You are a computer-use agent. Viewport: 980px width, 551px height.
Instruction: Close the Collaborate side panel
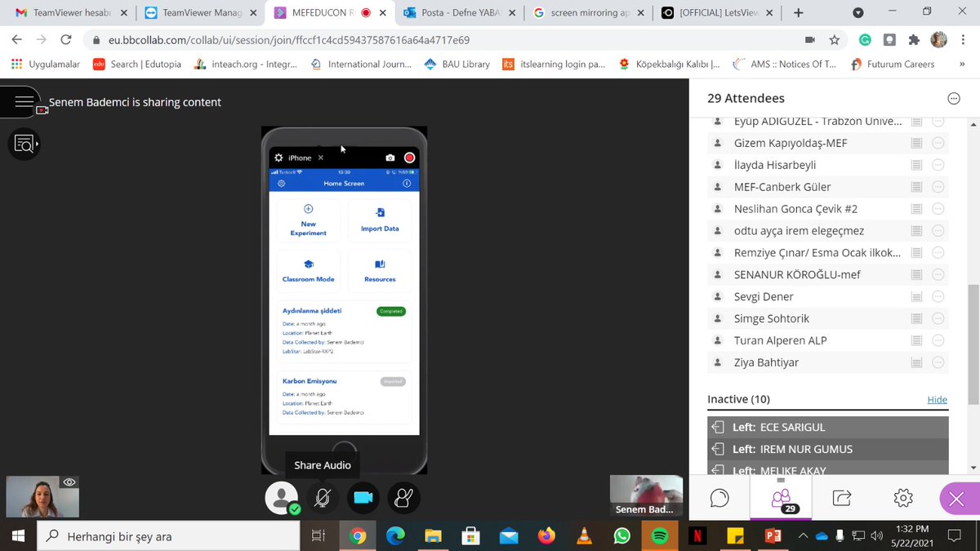pyautogui.click(x=959, y=499)
